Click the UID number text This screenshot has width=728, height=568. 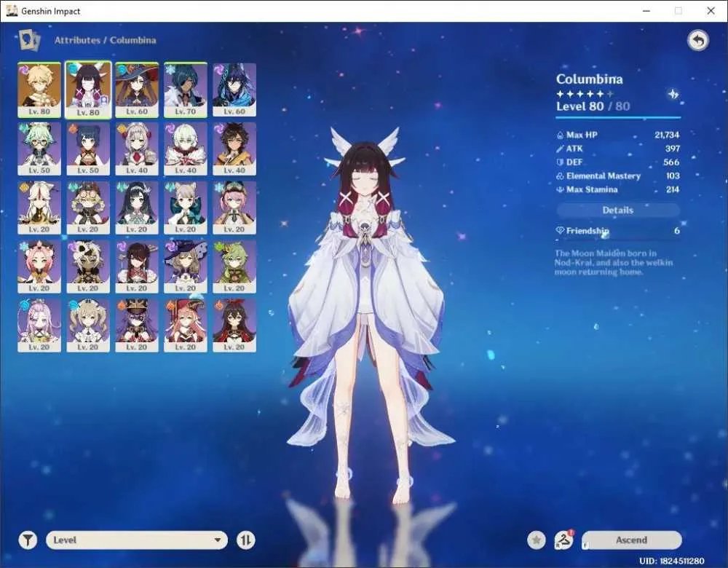coord(672,561)
